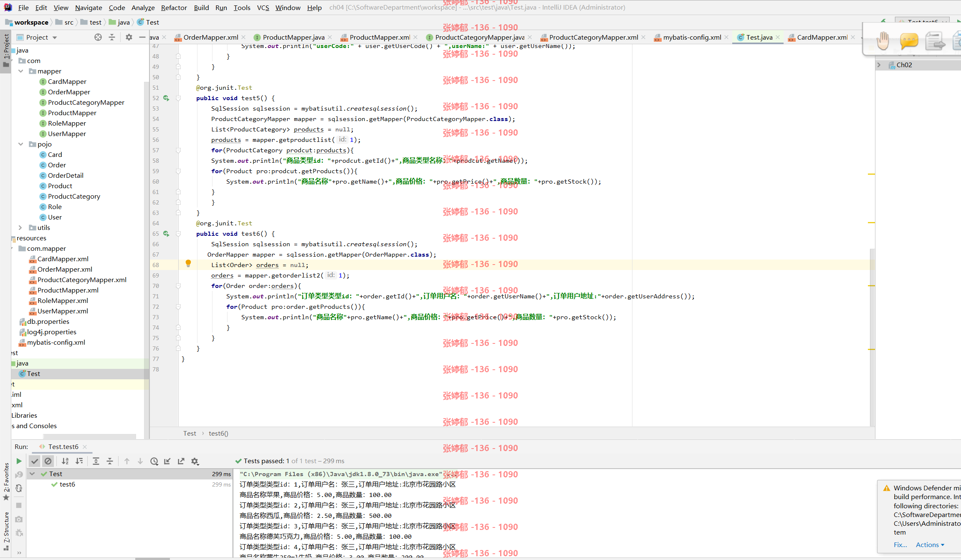Viewport: 961px width, 560px height.
Task: Fold the for loop at line 70
Action: [x=178, y=286]
